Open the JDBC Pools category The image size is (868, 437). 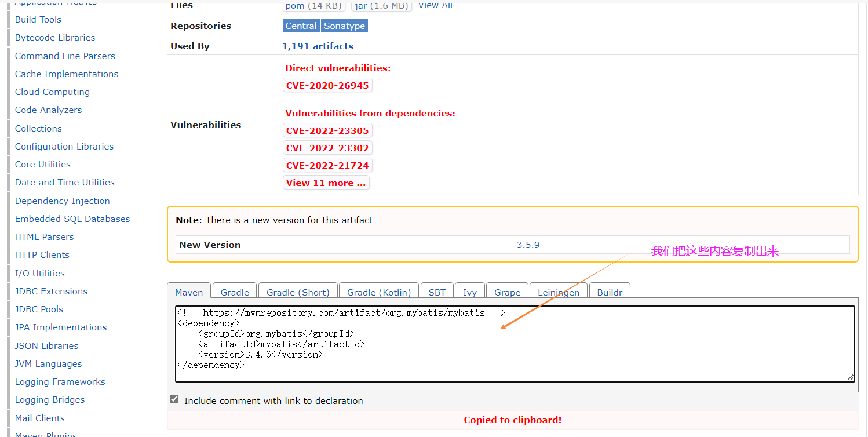pos(39,309)
